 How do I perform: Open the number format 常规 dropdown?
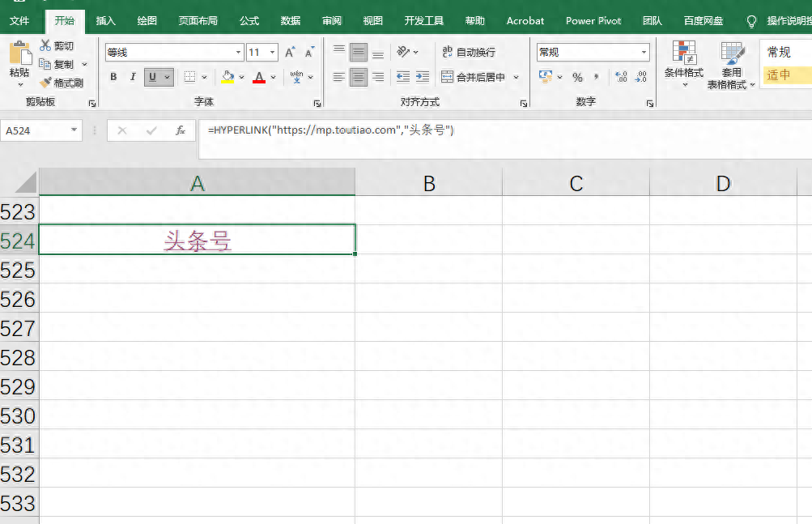tap(644, 53)
